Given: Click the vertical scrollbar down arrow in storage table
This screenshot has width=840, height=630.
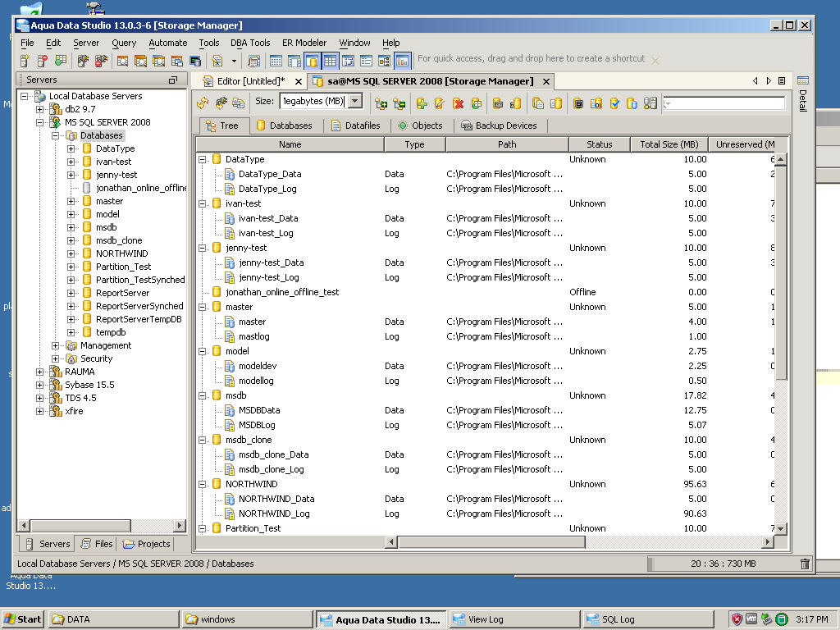Looking at the screenshot, I should click(x=781, y=529).
